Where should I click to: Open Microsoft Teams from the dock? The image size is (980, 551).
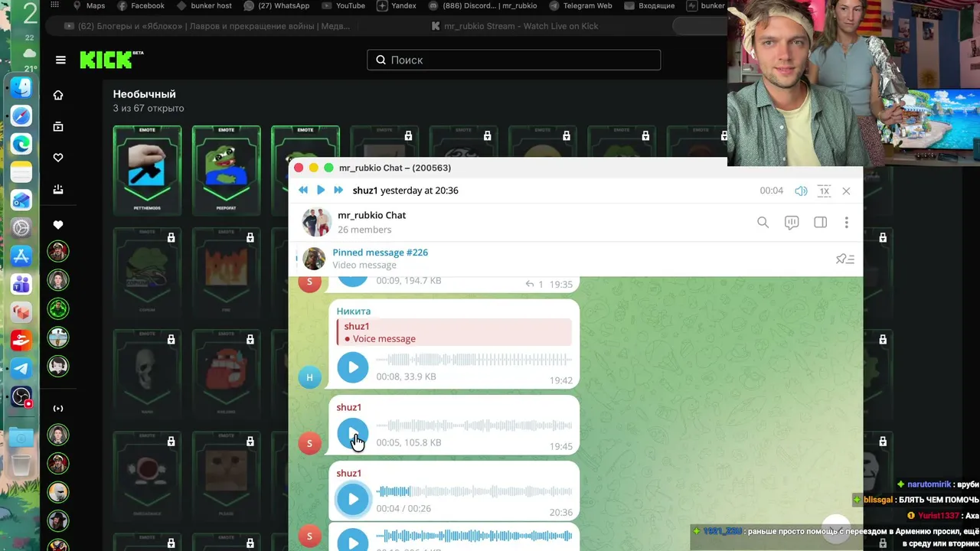(x=21, y=284)
